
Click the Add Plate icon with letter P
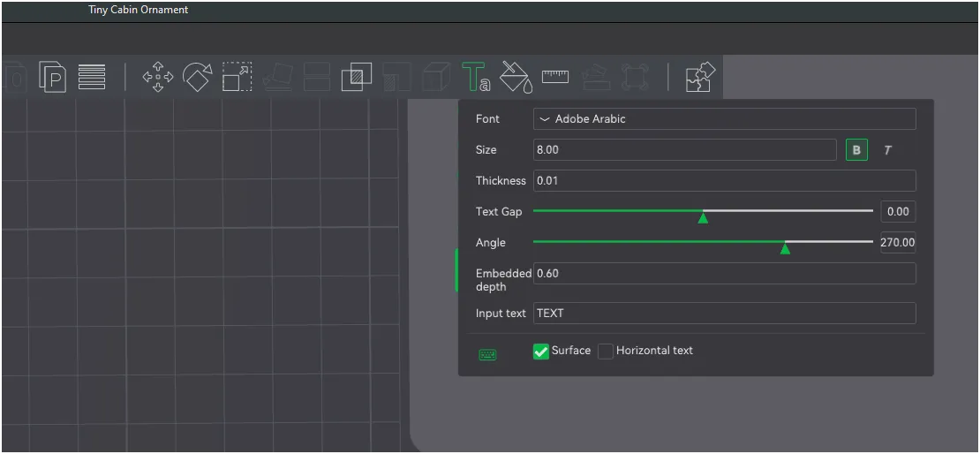point(52,77)
